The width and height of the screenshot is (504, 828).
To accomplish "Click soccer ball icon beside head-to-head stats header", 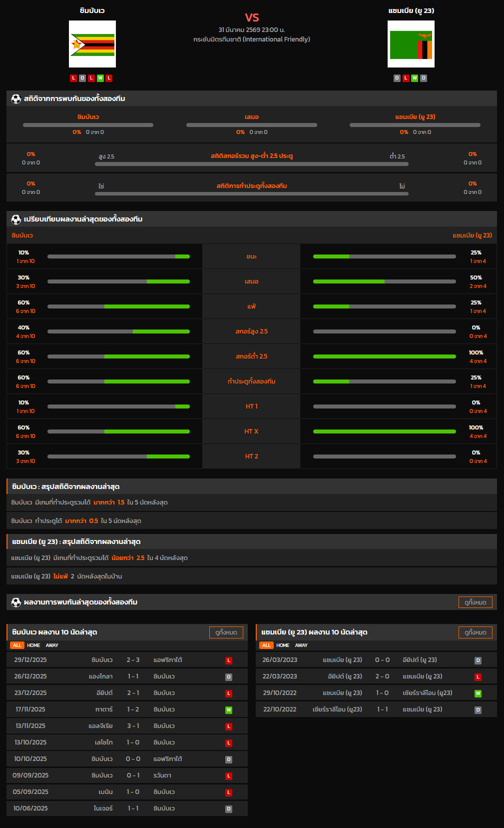I will coord(16,98).
